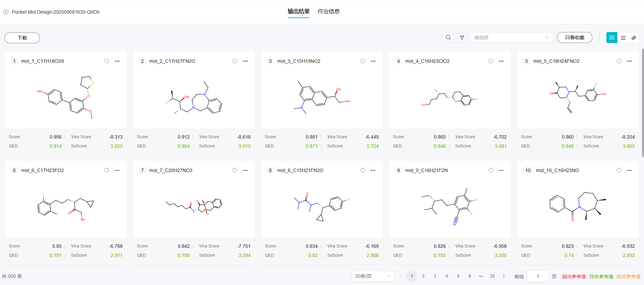Open the 3D structure view icon
This screenshot has width=644, height=285.
[x=634, y=38]
